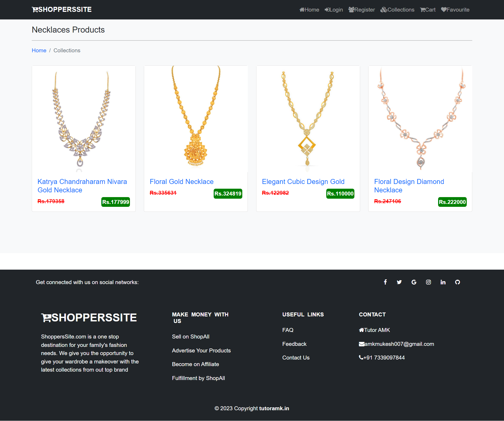Click the LinkedIn icon in the footer

tap(443, 282)
